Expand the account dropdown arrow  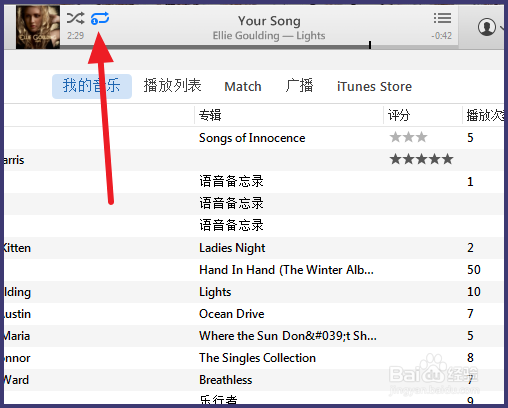503,28
